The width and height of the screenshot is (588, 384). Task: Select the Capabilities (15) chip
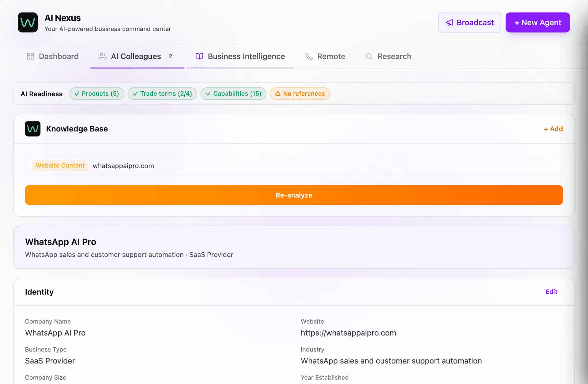click(233, 94)
